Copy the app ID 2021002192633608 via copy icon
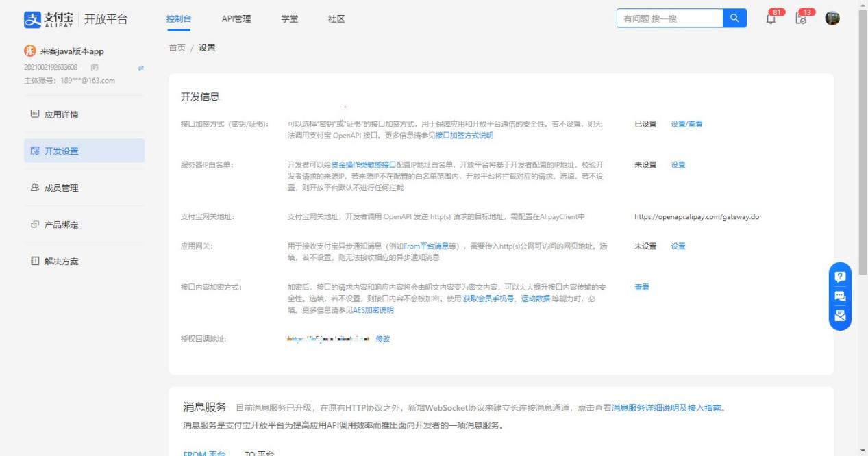This screenshot has height=456, width=868. coord(95,67)
